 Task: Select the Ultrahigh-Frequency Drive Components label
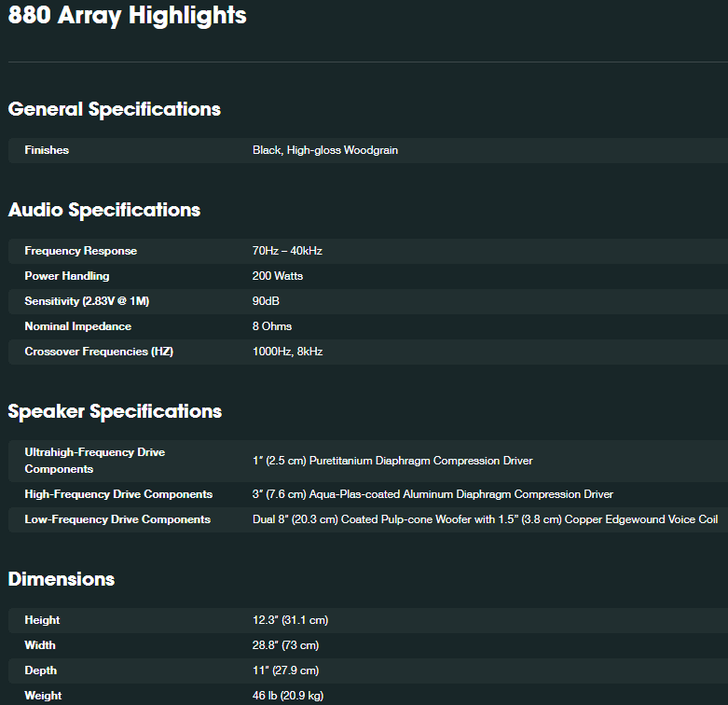pyautogui.click(x=95, y=461)
